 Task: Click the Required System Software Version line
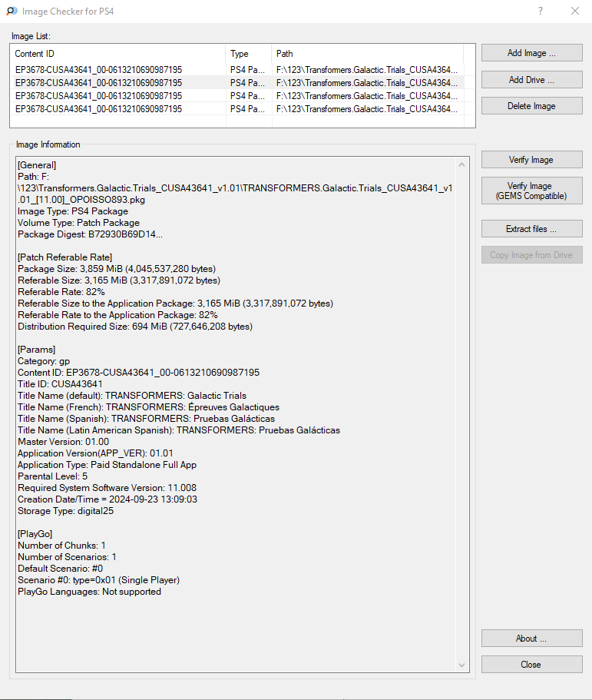pos(107,488)
